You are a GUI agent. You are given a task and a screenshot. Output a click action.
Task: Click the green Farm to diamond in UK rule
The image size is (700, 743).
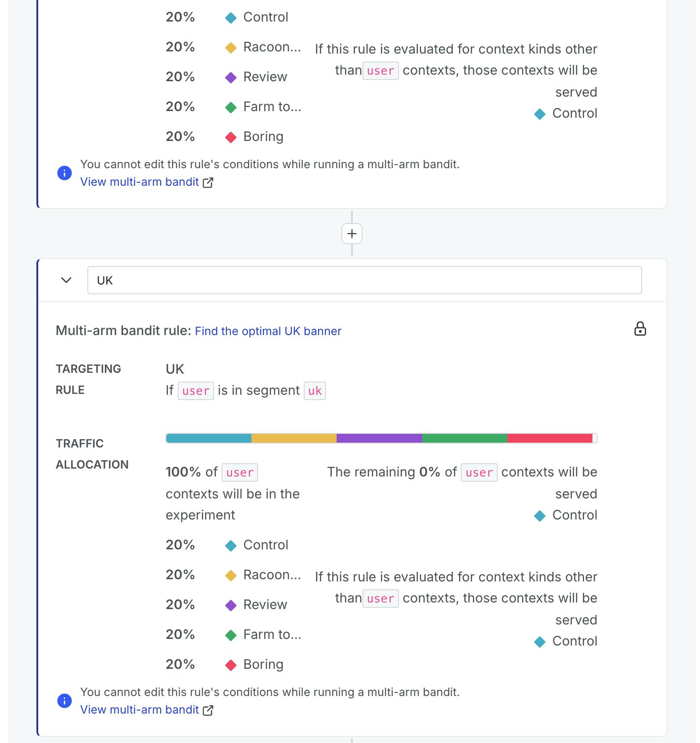[x=231, y=635]
